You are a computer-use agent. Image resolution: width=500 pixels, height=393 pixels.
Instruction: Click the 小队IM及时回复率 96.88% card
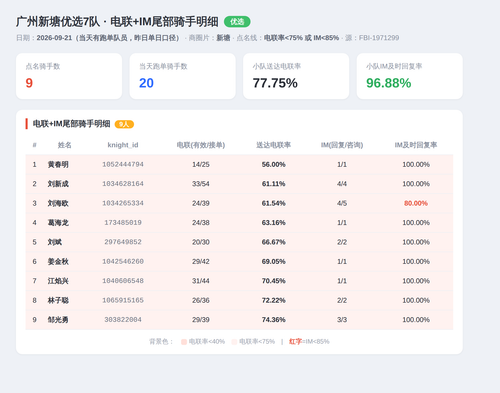tap(410, 76)
